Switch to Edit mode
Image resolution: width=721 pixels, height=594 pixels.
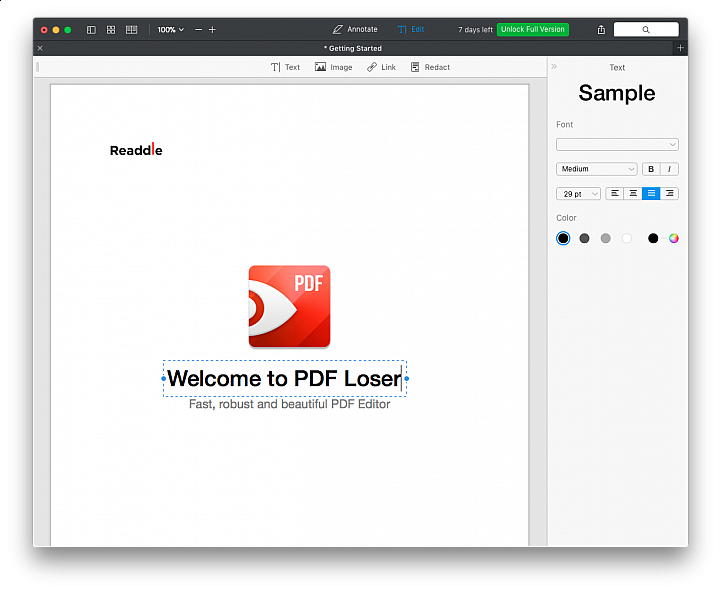[x=411, y=29]
